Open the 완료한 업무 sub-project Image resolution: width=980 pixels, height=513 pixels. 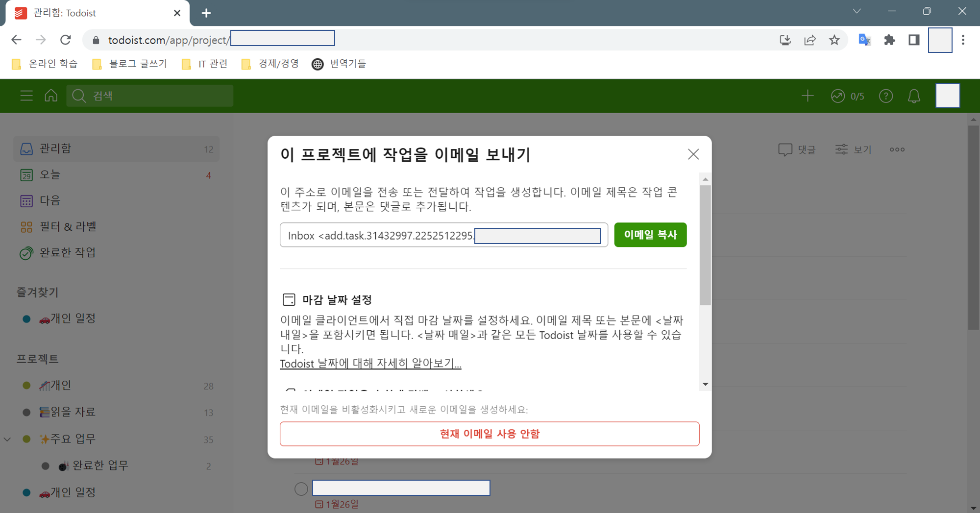(116, 465)
